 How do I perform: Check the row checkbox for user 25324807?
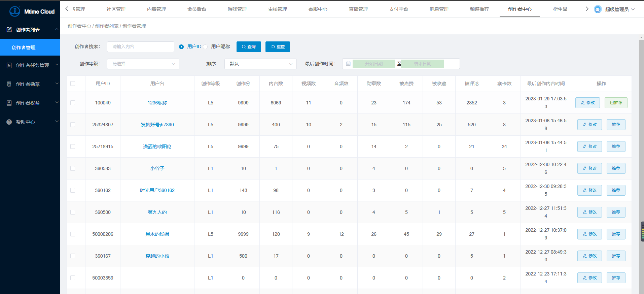point(73,125)
